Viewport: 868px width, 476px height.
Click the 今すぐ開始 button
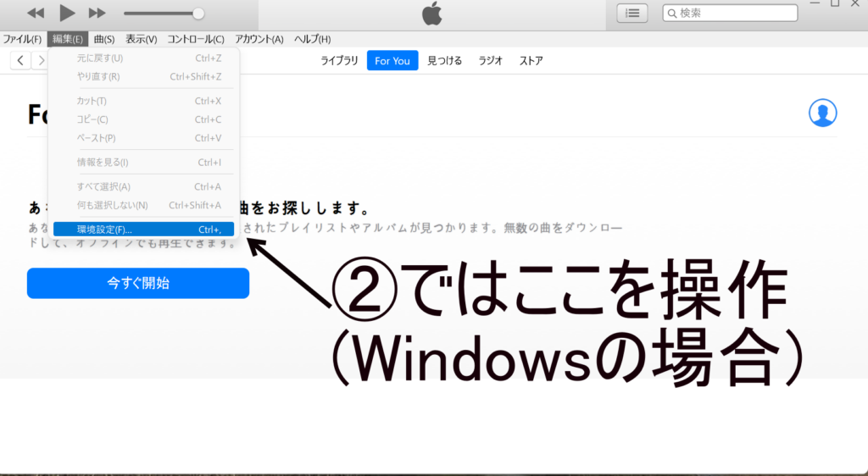coord(138,283)
